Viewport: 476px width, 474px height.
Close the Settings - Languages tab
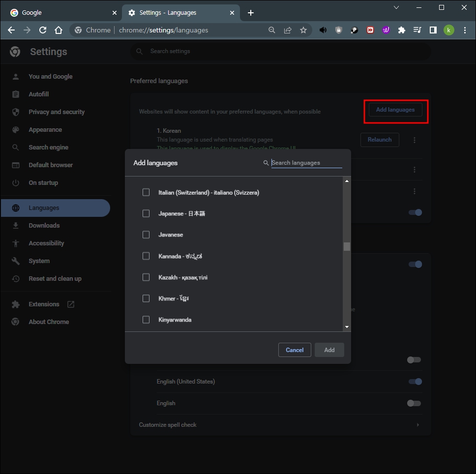[x=232, y=13]
